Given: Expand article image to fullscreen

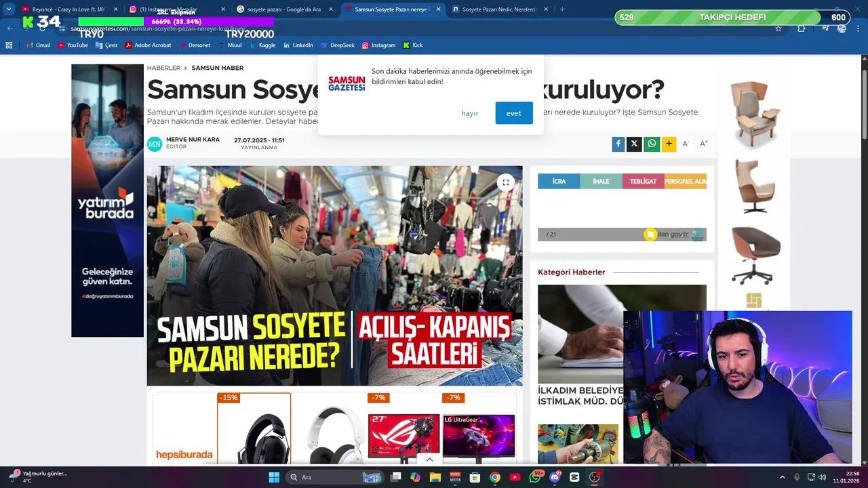Looking at the screenshot, I should click(505, 182).
